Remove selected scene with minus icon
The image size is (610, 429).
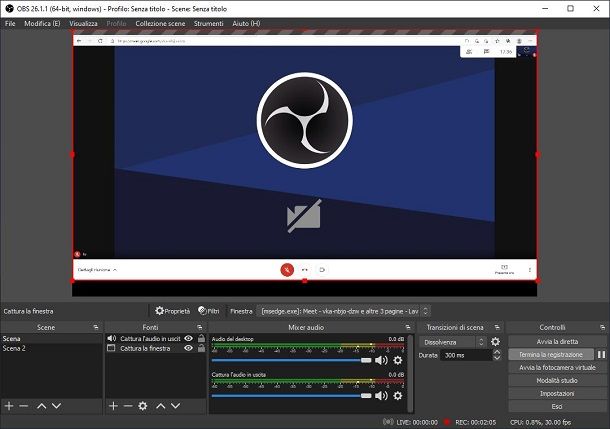point(24,406)
